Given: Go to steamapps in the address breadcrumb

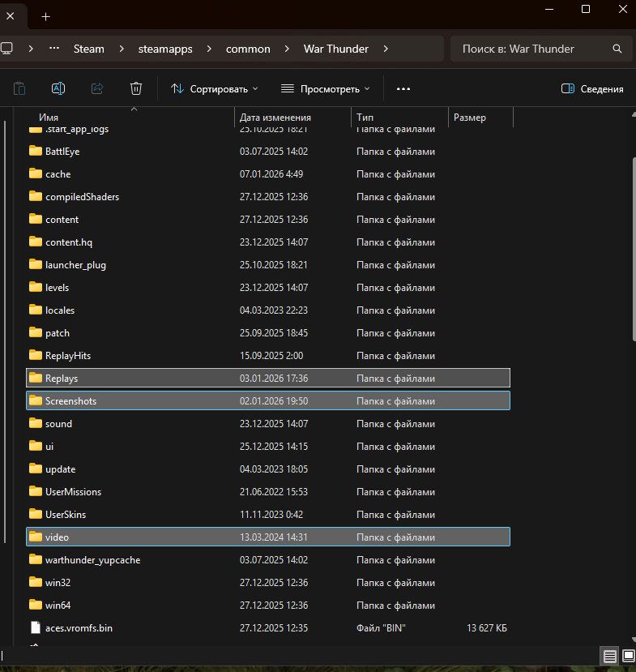Looking at the screenshot, I should pos(165,49).
